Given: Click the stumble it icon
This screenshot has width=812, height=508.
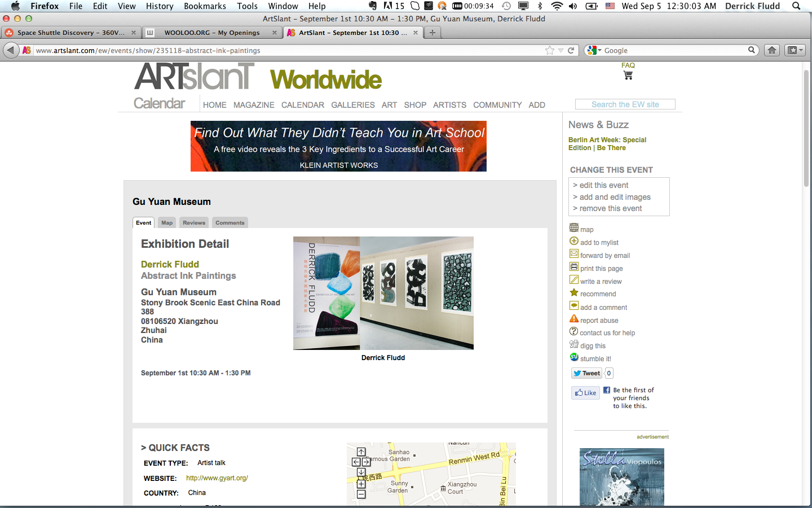Looking at the screenshot, I should [x=574, y=357].
